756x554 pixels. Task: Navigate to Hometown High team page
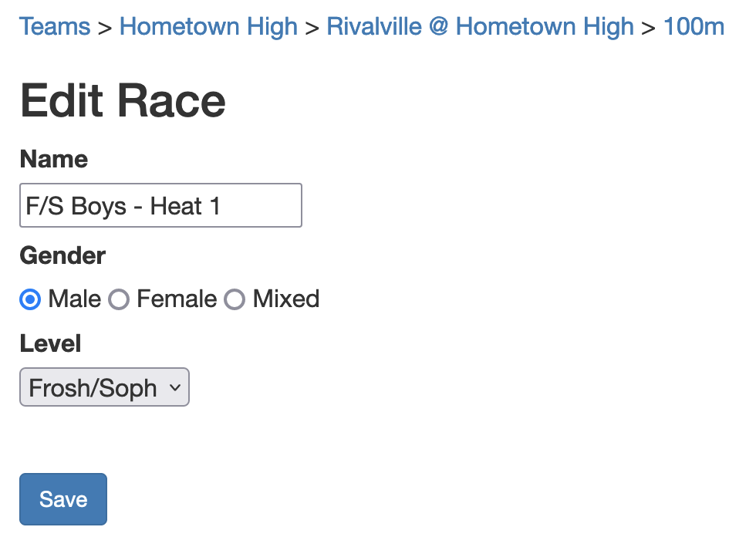point(208,26)
